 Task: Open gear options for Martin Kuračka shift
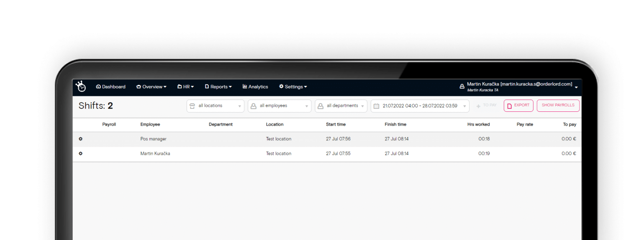81,154
